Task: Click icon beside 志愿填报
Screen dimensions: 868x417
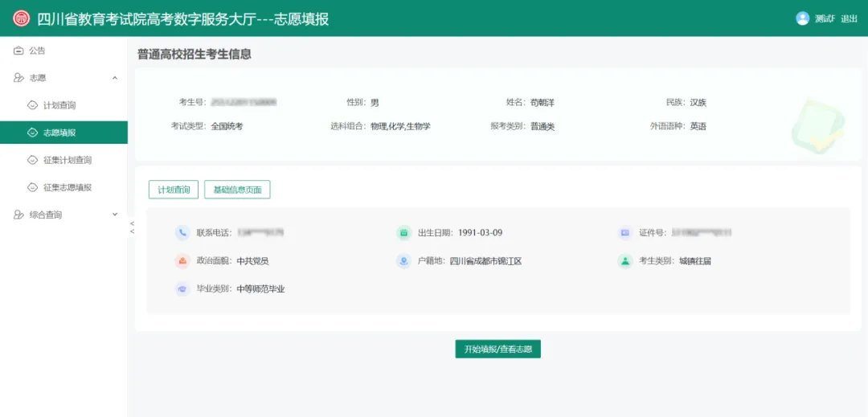Action: tap(33, 133)
